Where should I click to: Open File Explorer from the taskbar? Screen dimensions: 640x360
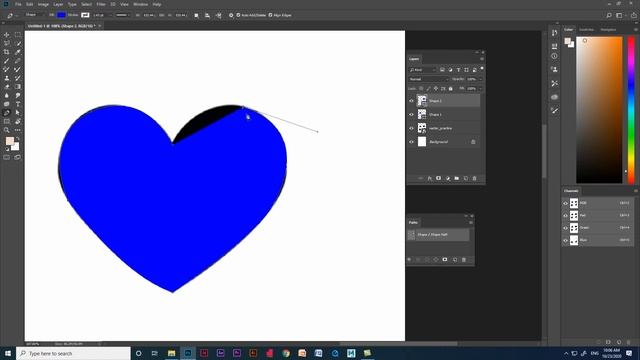tap(171, 353)
